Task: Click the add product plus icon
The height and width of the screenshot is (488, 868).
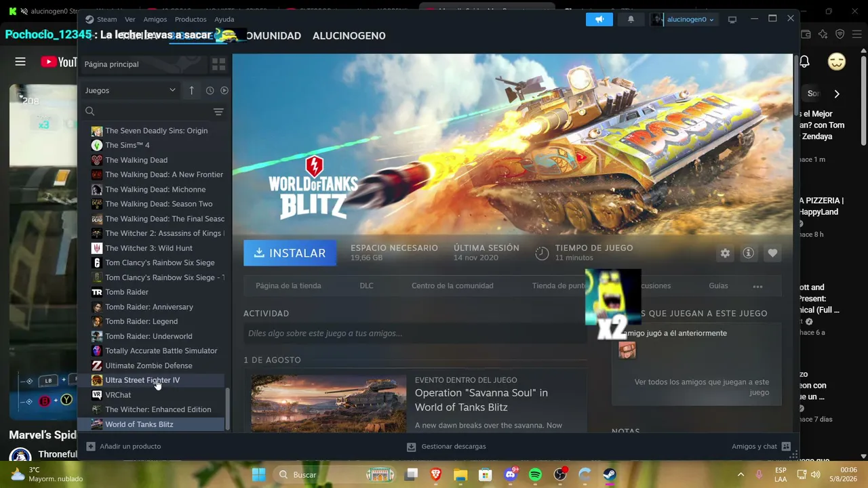Action: click(x=91, y=447)
